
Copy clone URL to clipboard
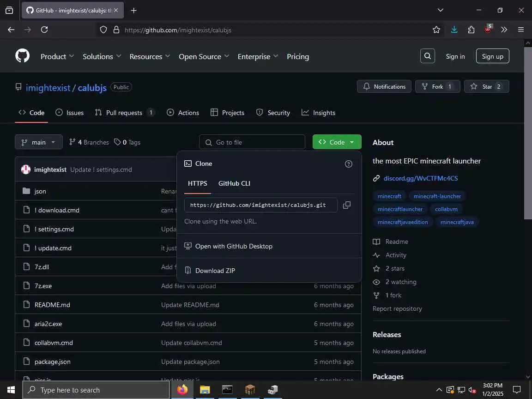pos(347,205)
